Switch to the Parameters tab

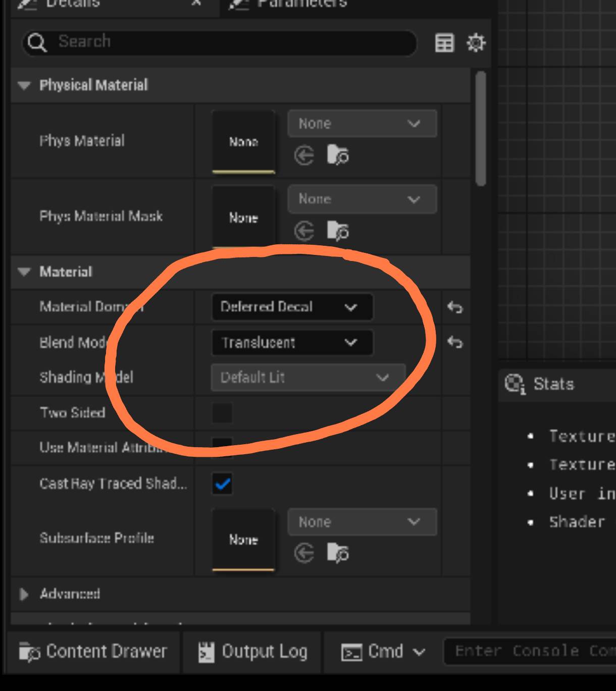click(x=302, y=4)
